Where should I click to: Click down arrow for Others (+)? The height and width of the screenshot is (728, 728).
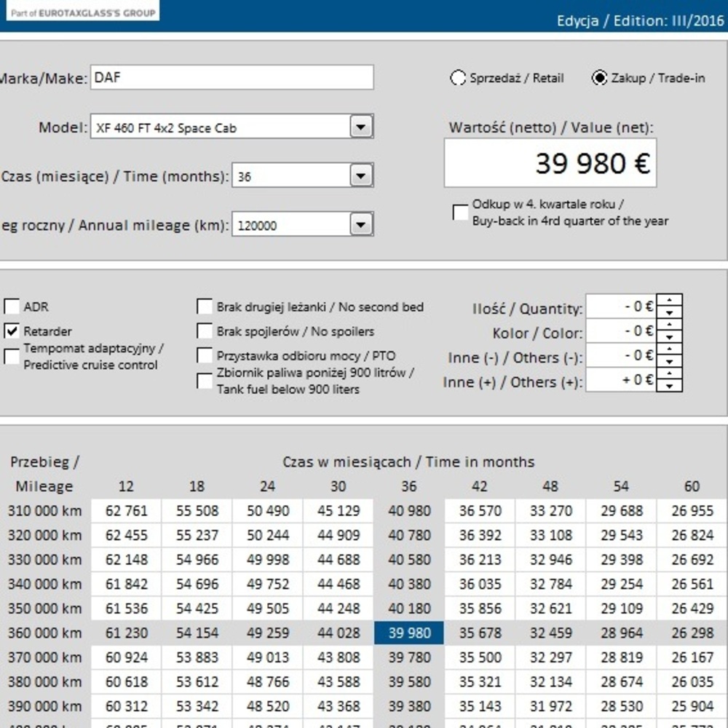[670, 386]
